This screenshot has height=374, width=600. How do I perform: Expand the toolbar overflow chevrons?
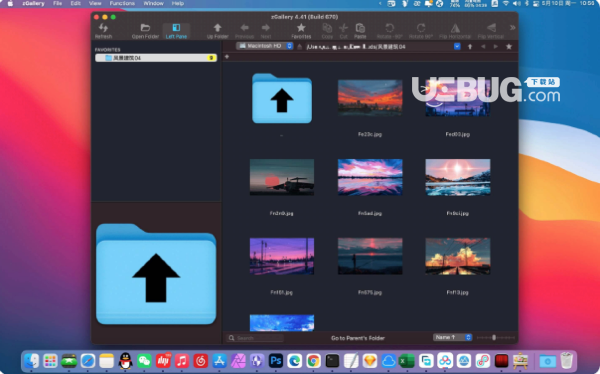(512, 28)
